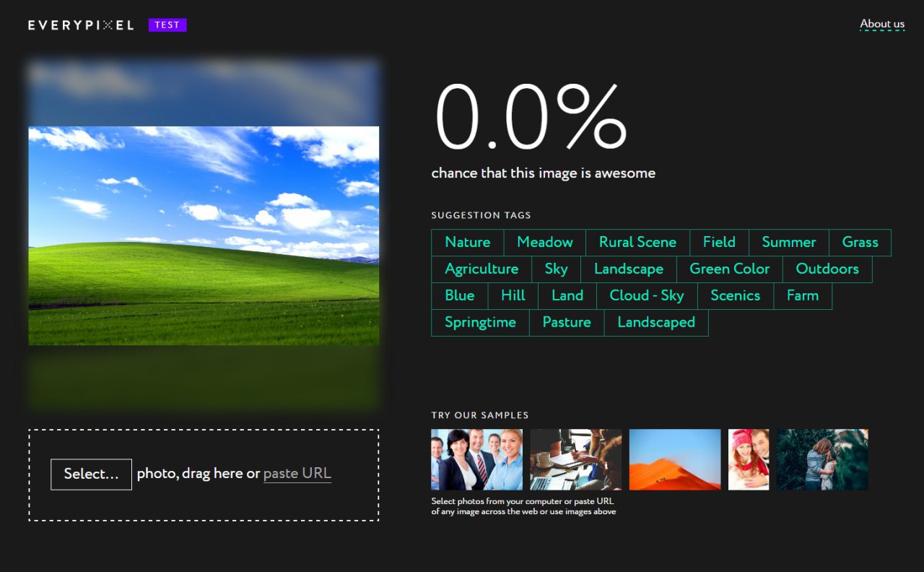Select the Land tag
Screen dimensions: 924x572
[x=567, y=296]
